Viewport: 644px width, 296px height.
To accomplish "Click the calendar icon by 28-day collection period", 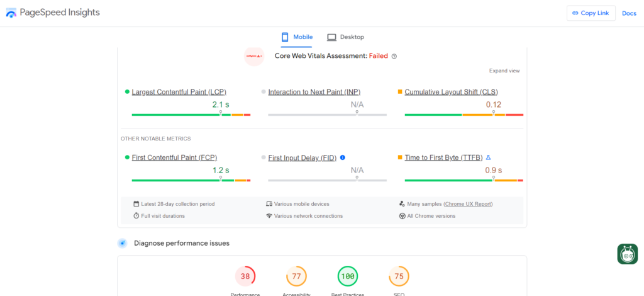I will tap(136, 204).
